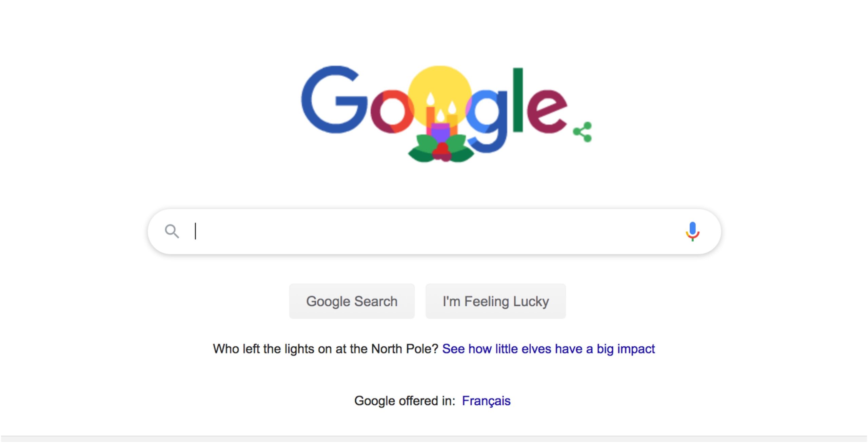The width and height of the screenshot is (868, 443).
Task: Start voice search with the microphone icon
Action: click(692, 232)
